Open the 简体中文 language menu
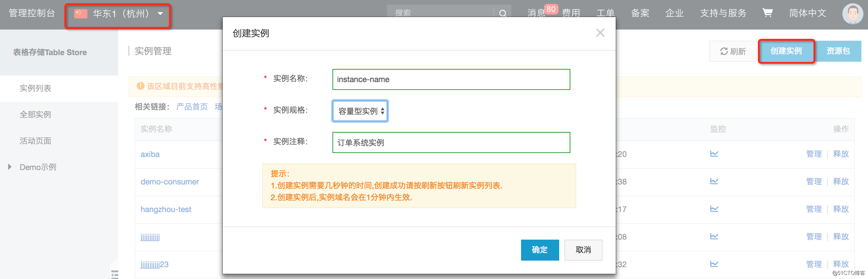 pos(807,13)
